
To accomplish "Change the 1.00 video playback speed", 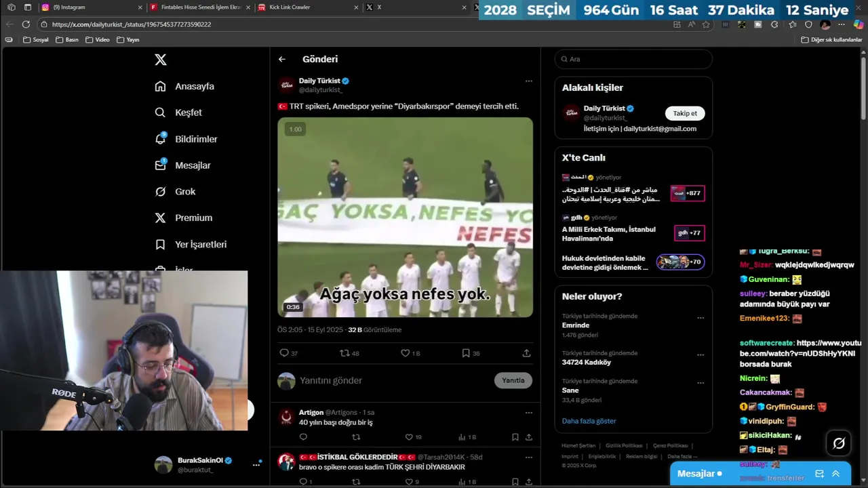I will pos(295,129).
